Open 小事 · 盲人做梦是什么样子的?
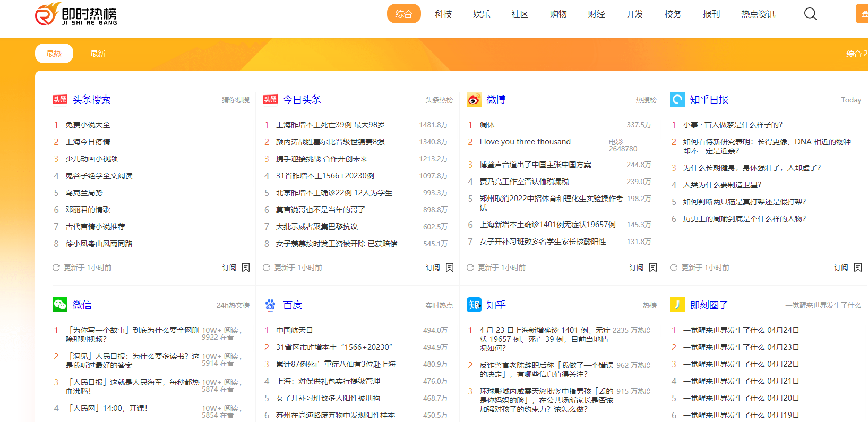This screenshot has width=868, height=422. (733, 125)
